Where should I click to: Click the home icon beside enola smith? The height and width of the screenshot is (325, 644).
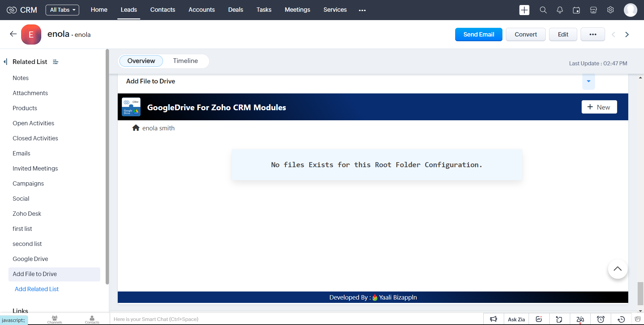(x=136, y=128)
